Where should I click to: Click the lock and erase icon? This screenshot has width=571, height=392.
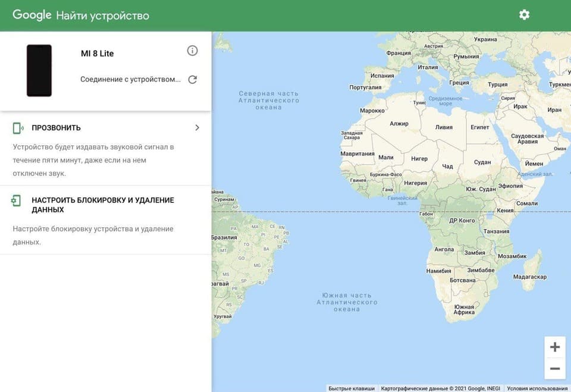[x=16, y=201]
